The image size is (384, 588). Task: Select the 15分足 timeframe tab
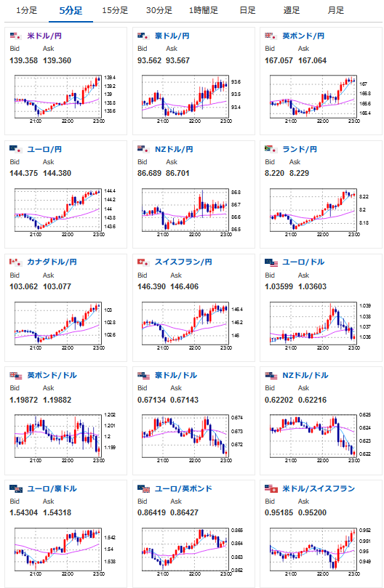point(115,10)
